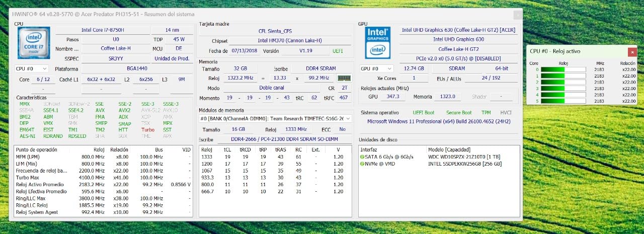Click the Modelo [Capacidad] column header
This screenshot has height=234, width=644.
[x=450, y=149]
